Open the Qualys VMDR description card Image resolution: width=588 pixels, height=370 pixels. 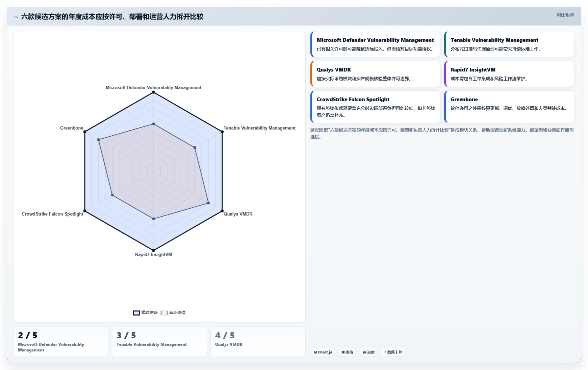pos(376,74)
